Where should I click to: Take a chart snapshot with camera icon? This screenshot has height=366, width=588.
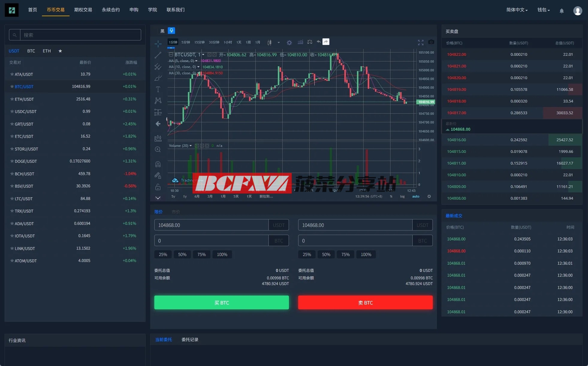point(431,42)
